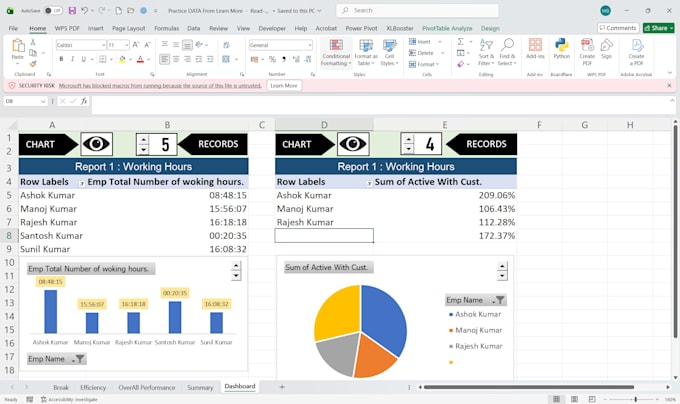Click the Center align icon

pyautogui.click(x=176, y=59)
